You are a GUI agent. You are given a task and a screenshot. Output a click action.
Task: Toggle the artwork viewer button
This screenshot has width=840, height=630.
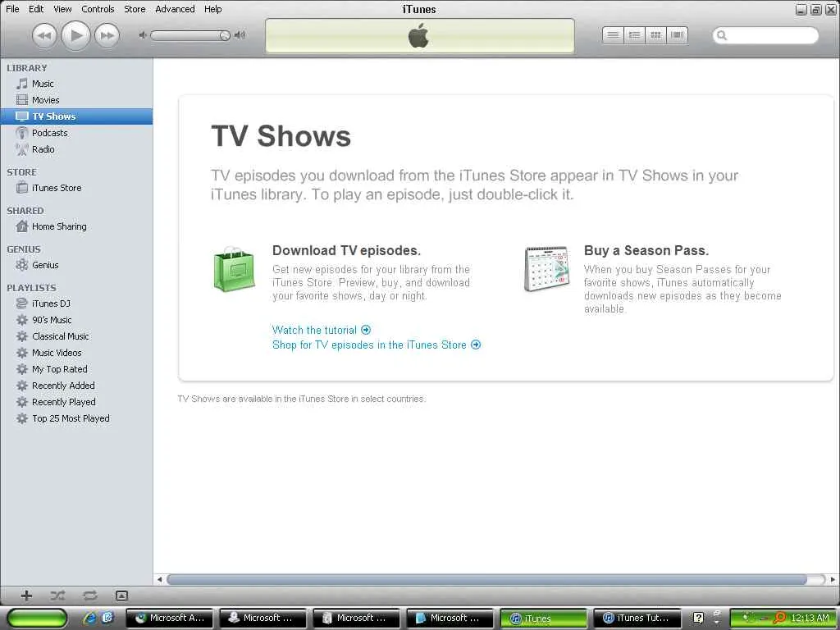(x=121, y=596)
